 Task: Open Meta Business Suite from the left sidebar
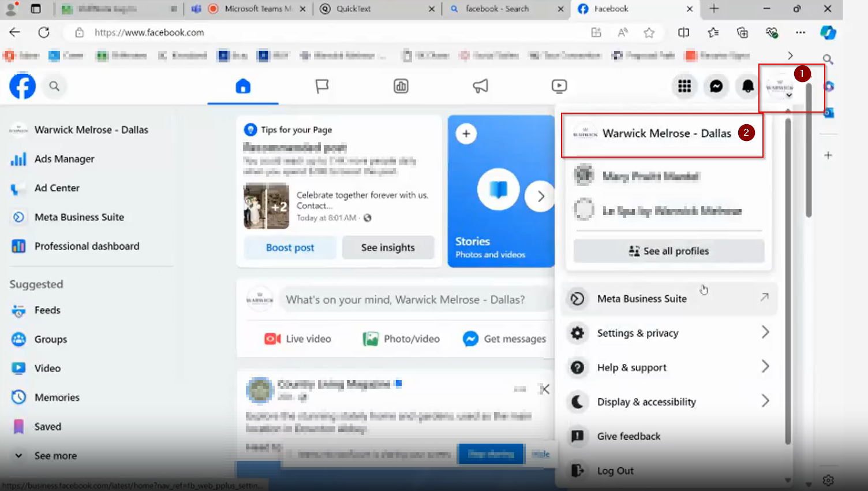(79, 217)
